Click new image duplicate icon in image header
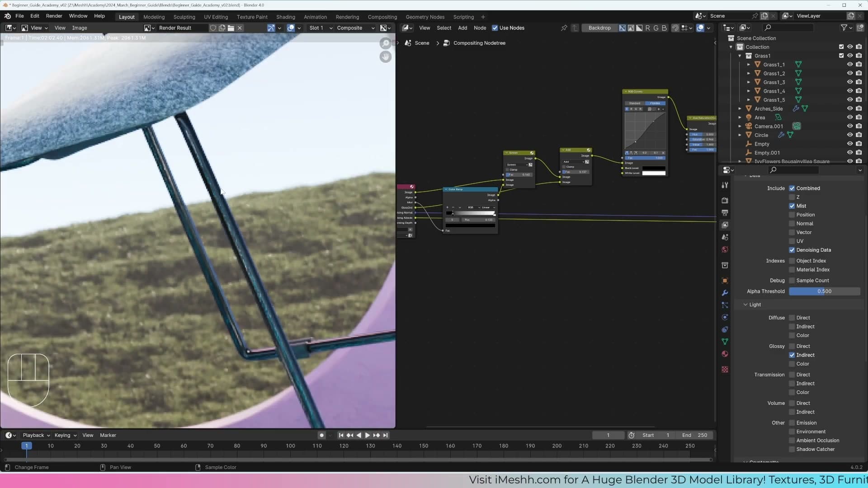The image size is (868, 488). pyautogui.click(x=222, y=28)
